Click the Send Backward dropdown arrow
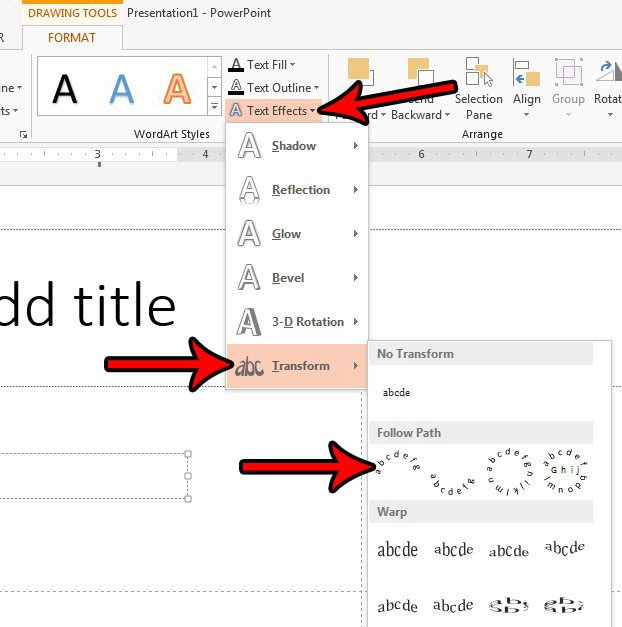The width and height of the screenshot is (622, 627). point(448,115)
